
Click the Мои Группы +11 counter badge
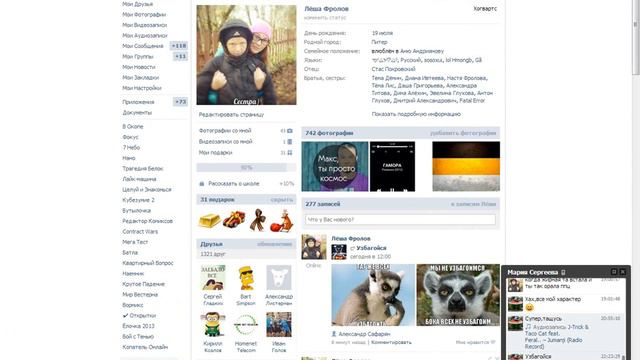pos(180,57)
